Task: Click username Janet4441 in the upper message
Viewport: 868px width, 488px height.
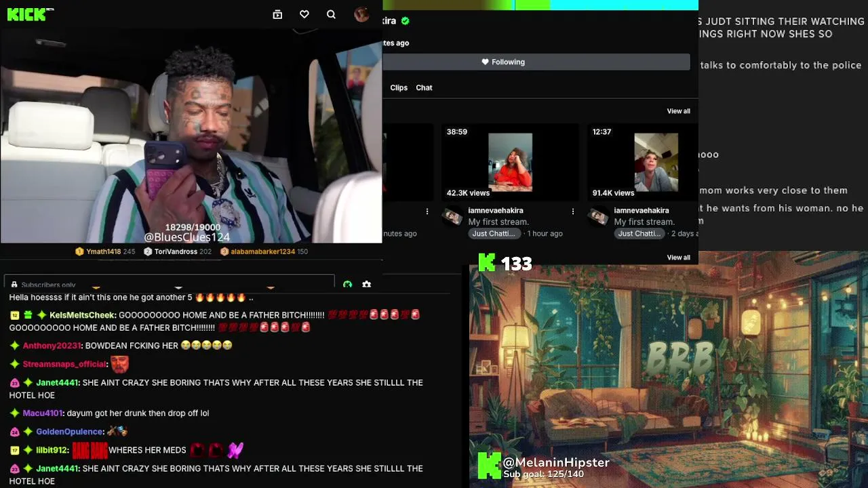Action: [x=57, y=382]
